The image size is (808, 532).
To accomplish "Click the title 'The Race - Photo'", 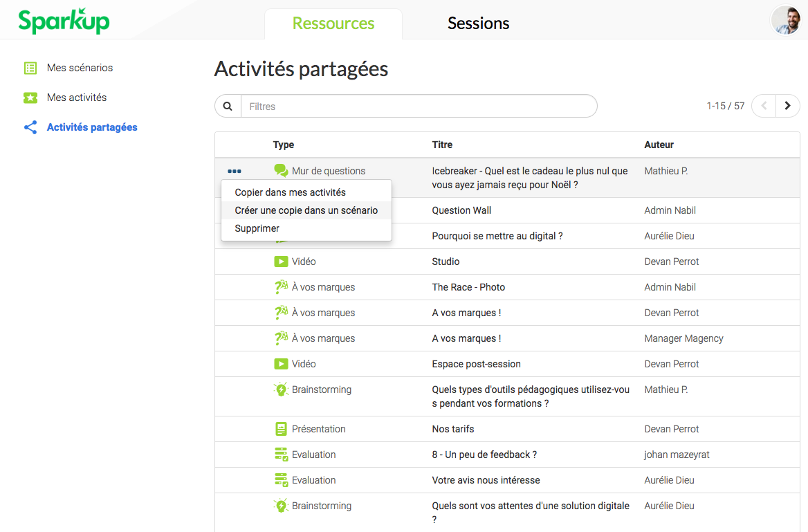I will (x=468, y=287).
